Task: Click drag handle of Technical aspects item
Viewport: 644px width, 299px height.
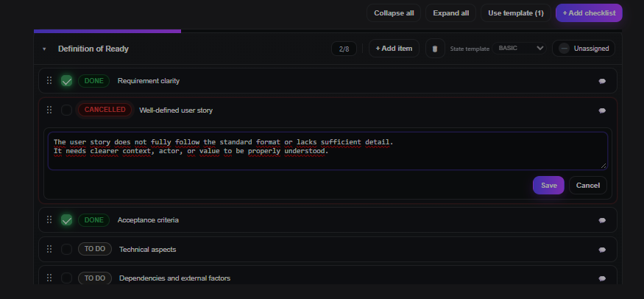Action: (49, 249)
